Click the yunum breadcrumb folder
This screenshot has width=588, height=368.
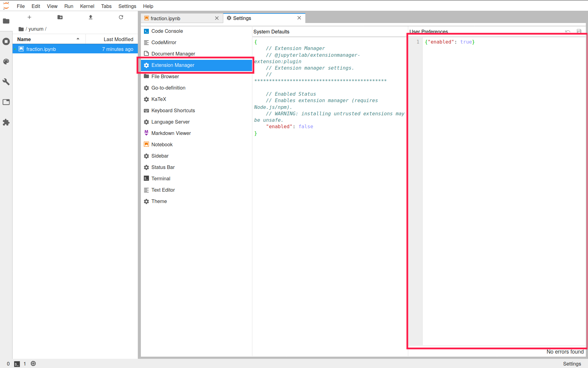[36, 29]
